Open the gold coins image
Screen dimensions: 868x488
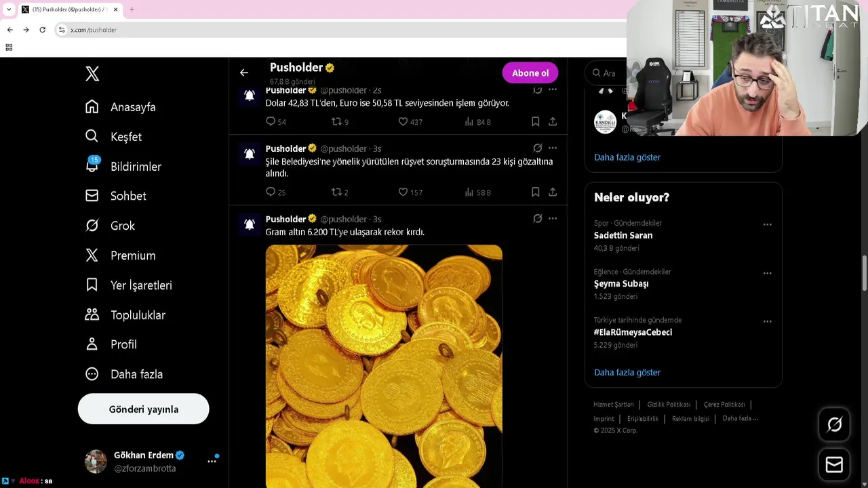click(x=384, y=366)
